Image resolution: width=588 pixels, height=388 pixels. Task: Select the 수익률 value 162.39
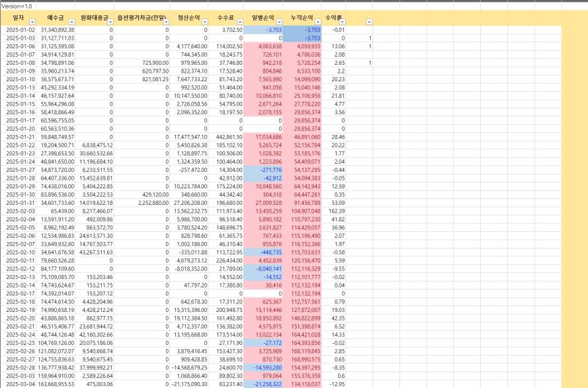coord(333,212)
